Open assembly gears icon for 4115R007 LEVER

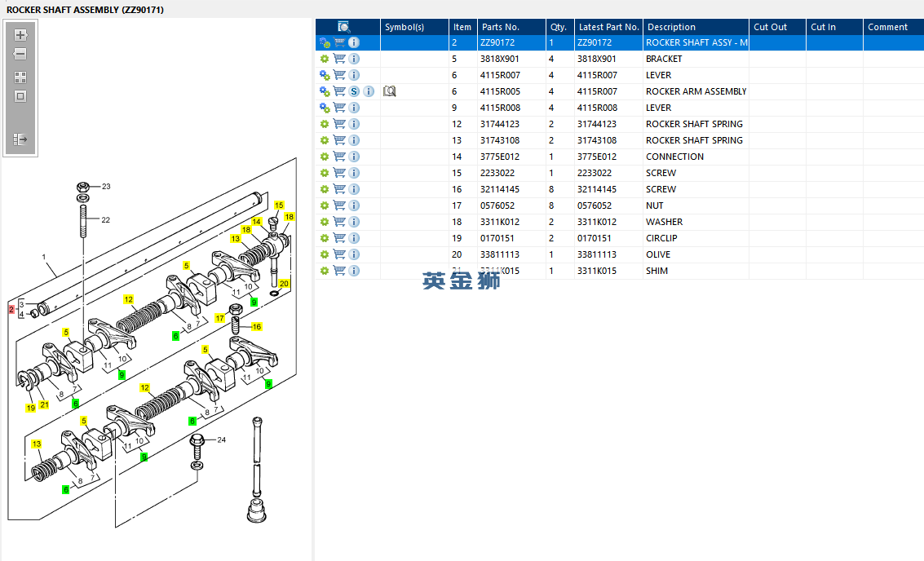[325, 75]
